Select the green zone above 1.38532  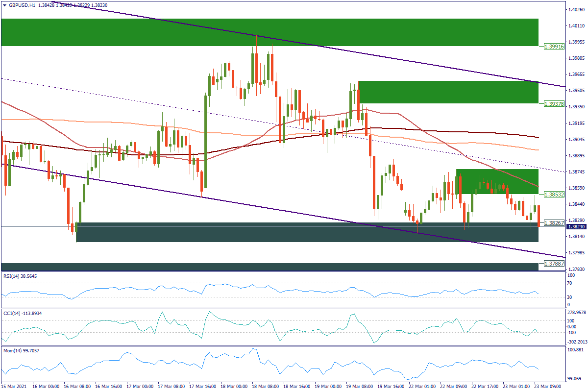[497, 181]
